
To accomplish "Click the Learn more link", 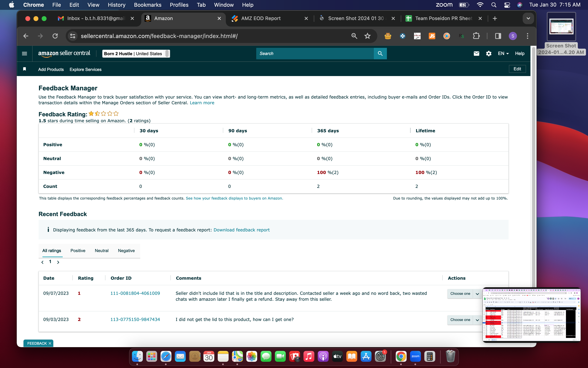I will (x=202, y=103).
